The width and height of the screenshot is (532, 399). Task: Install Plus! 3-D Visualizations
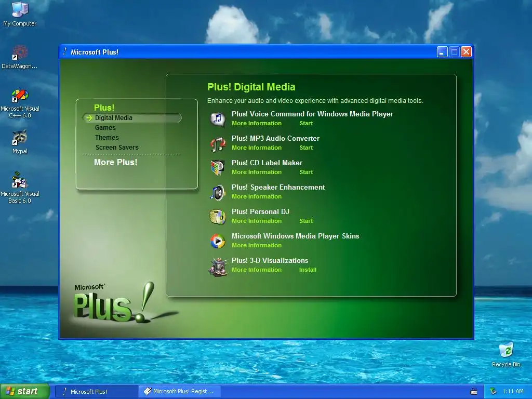click(308, 270)
